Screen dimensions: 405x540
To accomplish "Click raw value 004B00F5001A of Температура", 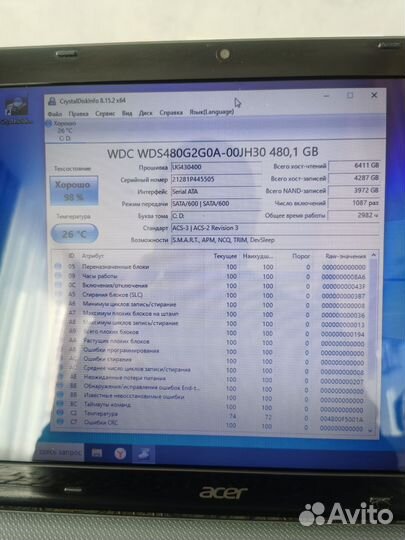I will 342,419.
